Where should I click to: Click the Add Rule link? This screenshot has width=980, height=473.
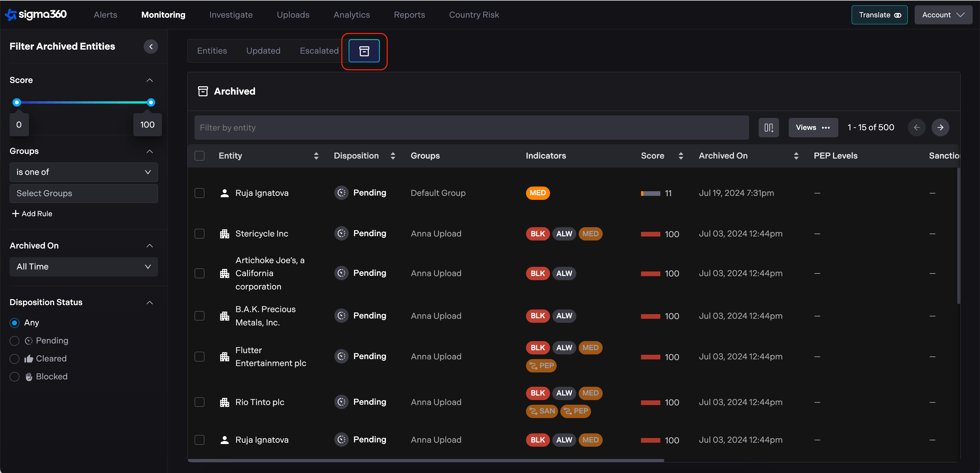click(32, 214)
